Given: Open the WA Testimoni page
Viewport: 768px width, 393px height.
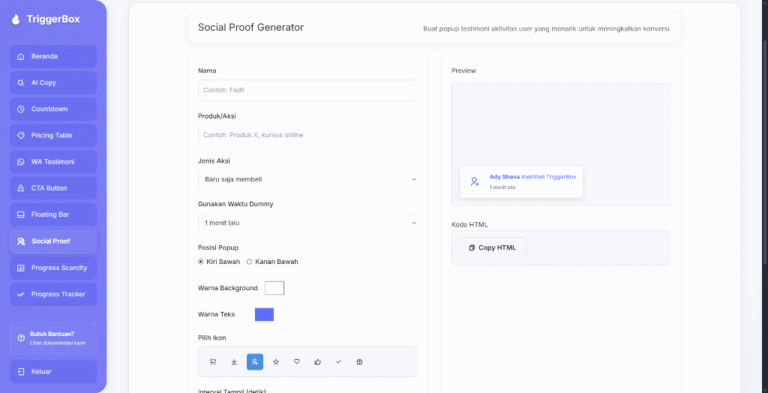Looking at the screenshot, I should tap(53, 162).
